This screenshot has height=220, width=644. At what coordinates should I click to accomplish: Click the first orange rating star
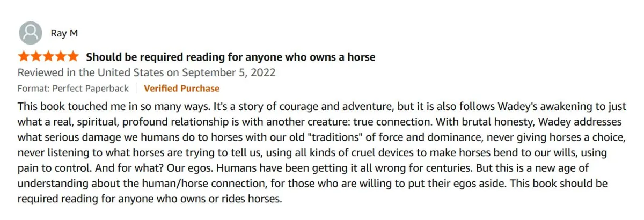24,57
